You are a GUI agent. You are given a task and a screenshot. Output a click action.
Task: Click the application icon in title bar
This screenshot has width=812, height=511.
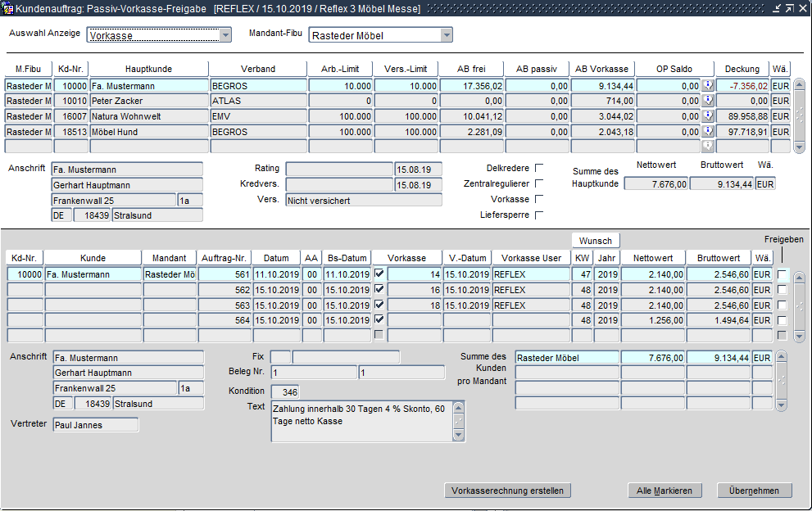(8, 8)
